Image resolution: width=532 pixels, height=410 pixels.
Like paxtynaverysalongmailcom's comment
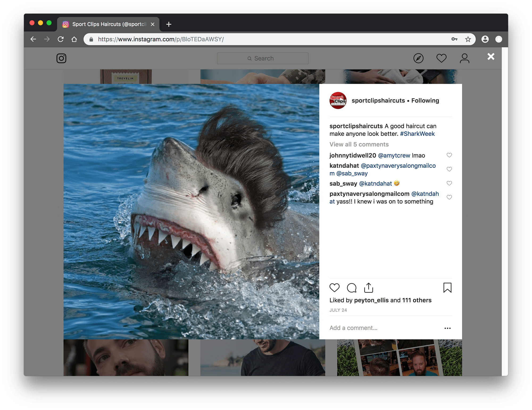coord(449,197)
